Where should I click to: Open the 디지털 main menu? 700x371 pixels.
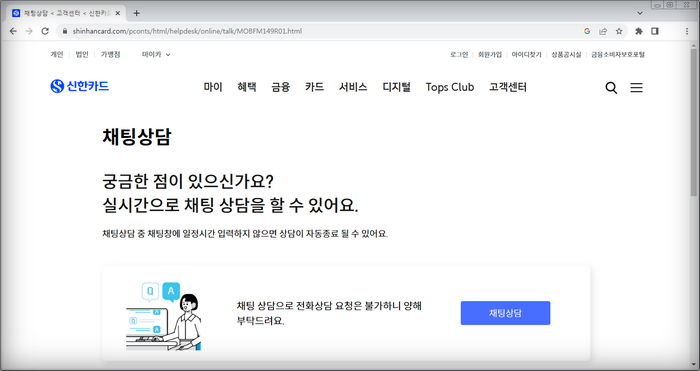[396, 87]
